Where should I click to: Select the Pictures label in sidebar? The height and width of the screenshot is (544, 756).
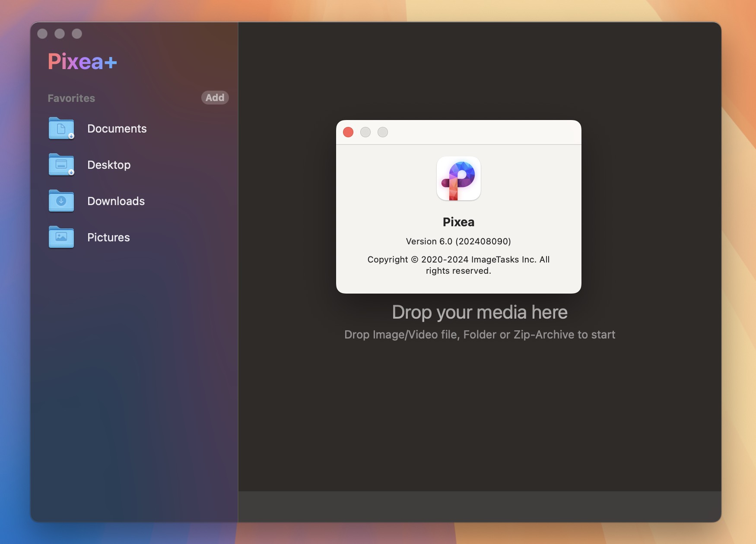(108, 237)
